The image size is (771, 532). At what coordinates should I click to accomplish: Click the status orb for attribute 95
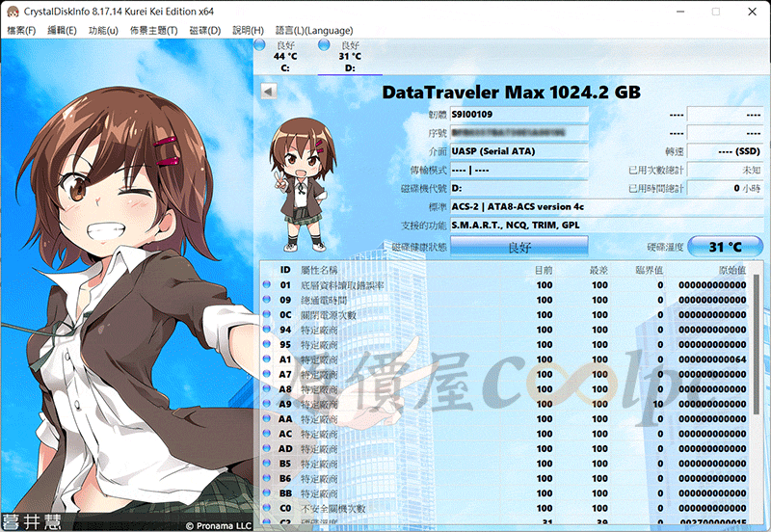267,344
